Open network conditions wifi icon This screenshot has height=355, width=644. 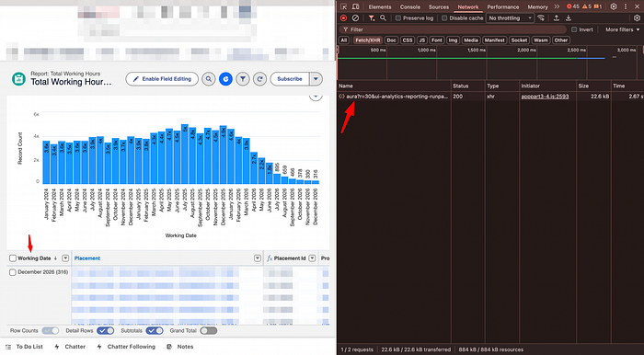pos(541,18)
